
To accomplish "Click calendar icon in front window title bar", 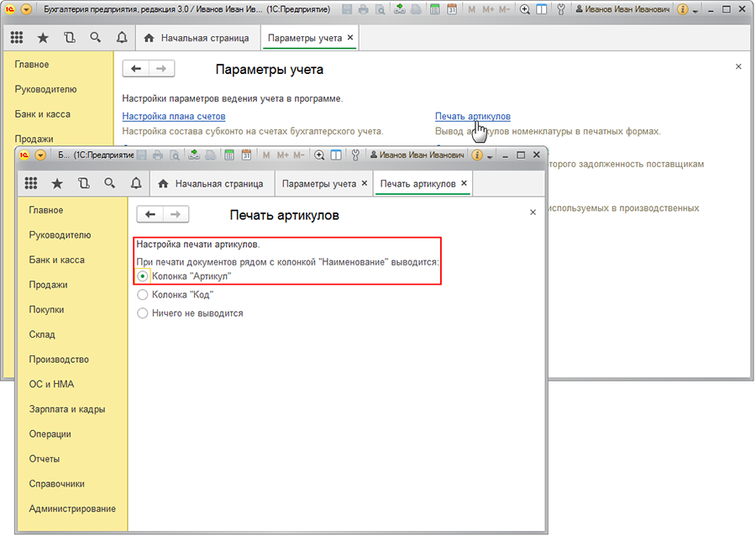I will click(246, 155).
